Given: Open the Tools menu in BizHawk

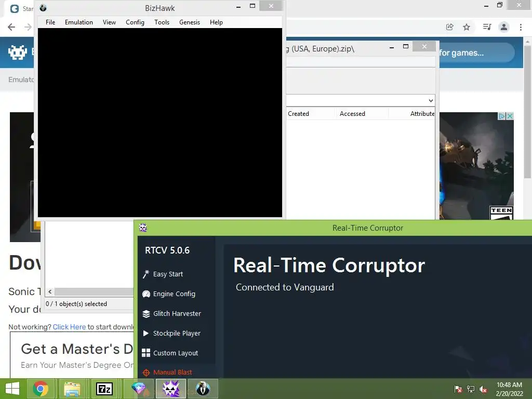Looking at the screenshot, I should [162, 22].
